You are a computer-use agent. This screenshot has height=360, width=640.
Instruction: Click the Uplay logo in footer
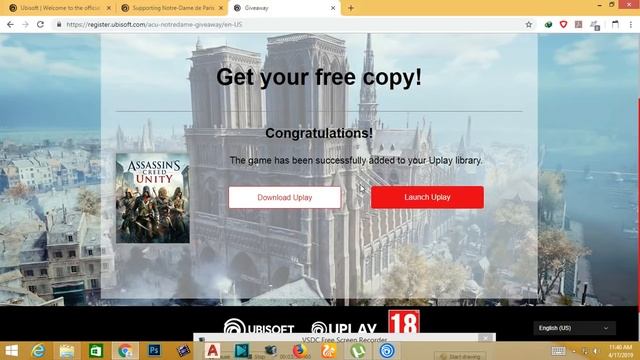click(344, 328)
